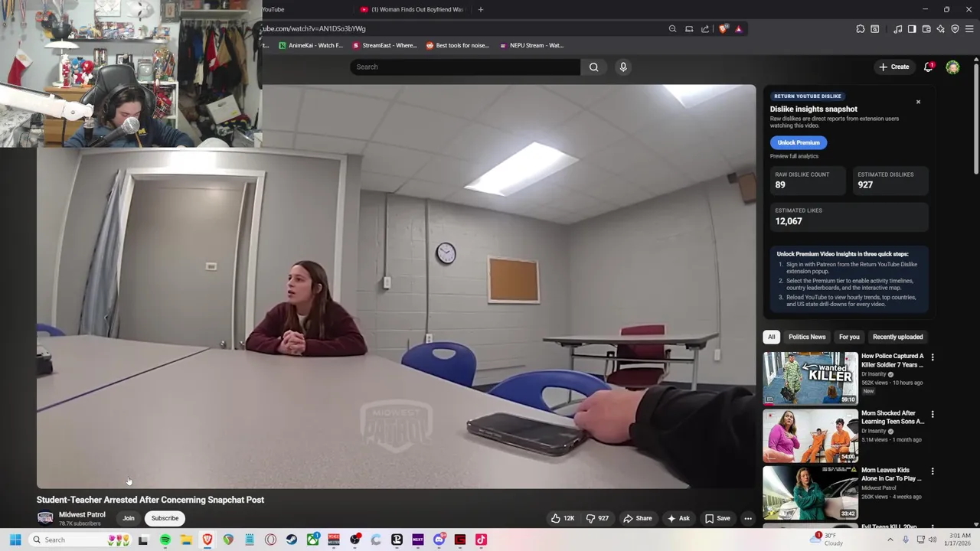Screen dimensions: 980x551
Task: Open Discord from taskbar
Action: 439,540
